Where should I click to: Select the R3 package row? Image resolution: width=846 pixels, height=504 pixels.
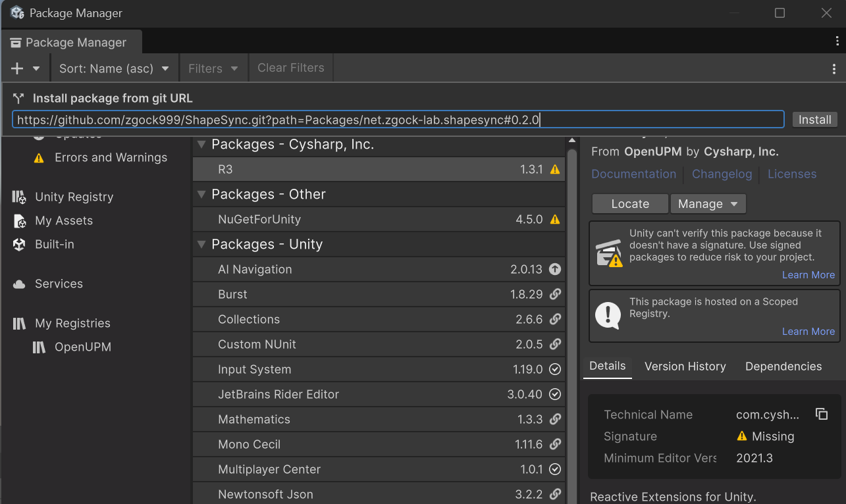click(x=379, y=169)
